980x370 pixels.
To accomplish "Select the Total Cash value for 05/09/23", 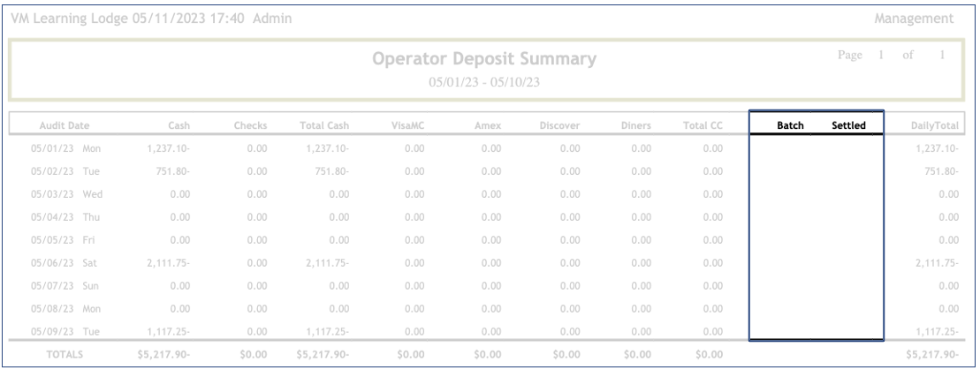I will (x=327, y=331).
